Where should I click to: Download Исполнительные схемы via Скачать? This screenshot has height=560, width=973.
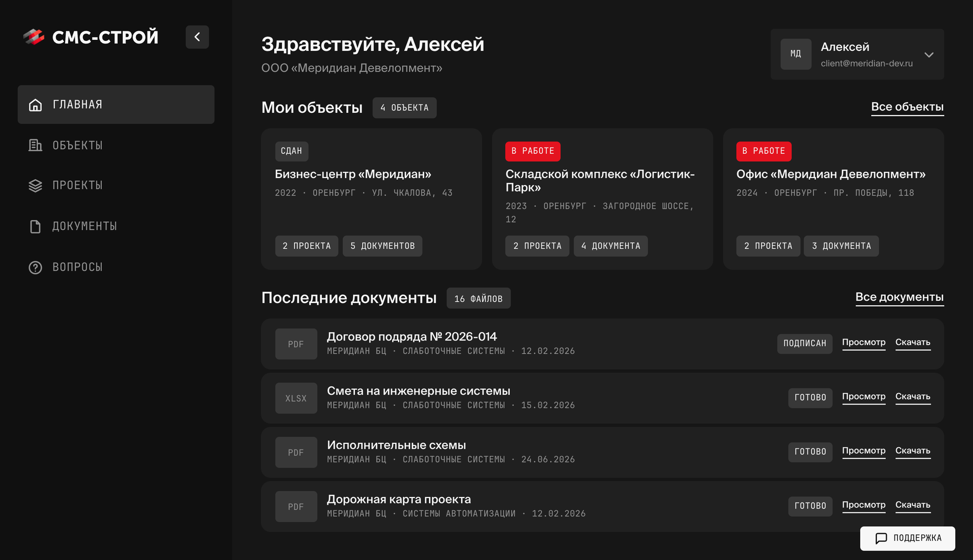[913, 451]
